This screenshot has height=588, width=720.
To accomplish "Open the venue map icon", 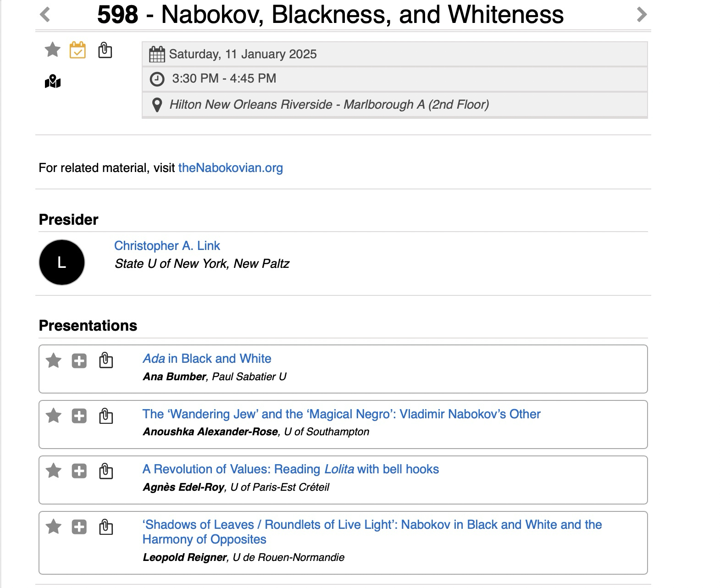I will click(53, 82).
